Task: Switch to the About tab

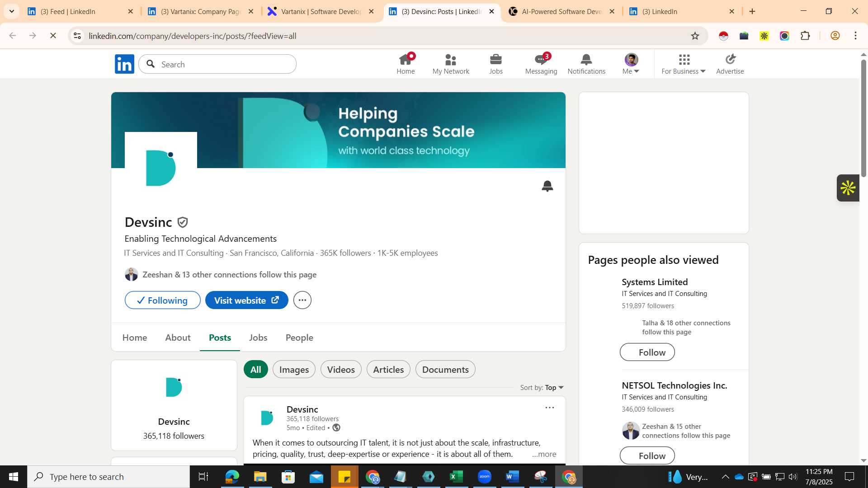Action: click(178, 338)
